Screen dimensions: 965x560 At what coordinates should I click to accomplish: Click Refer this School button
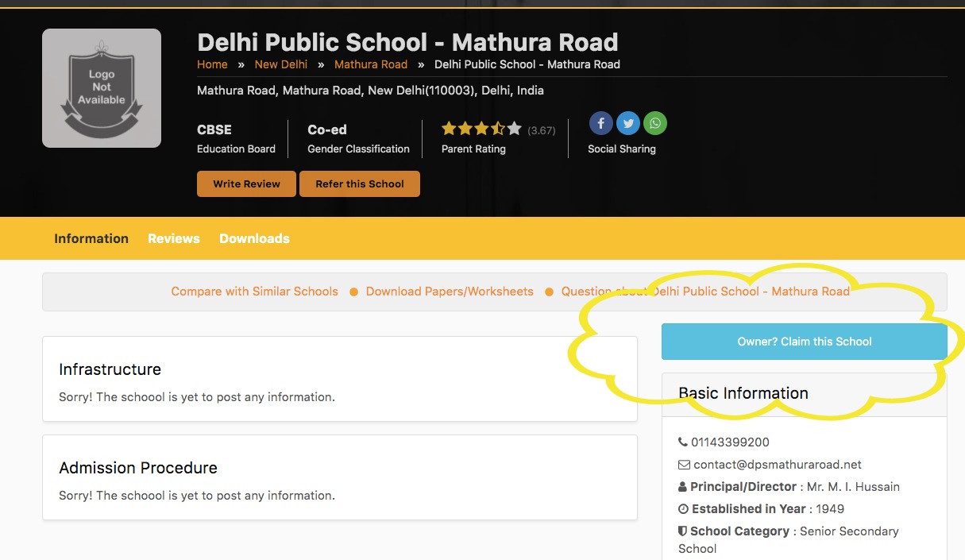[360, 183]
